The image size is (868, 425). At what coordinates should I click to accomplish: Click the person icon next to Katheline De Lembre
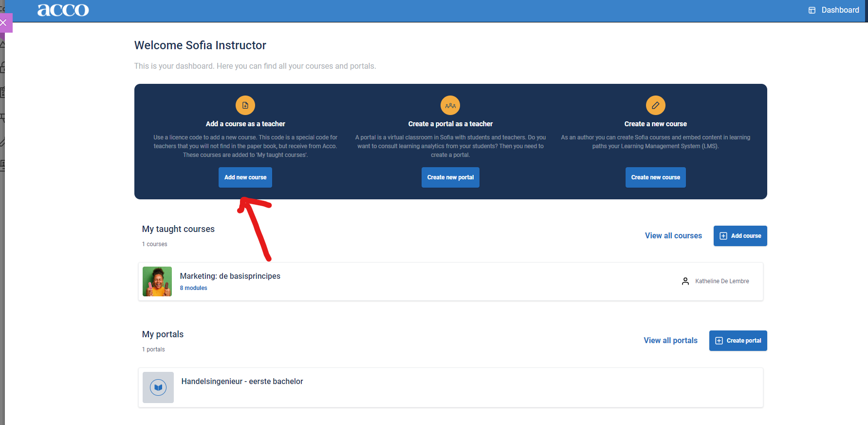click(685, 281)
